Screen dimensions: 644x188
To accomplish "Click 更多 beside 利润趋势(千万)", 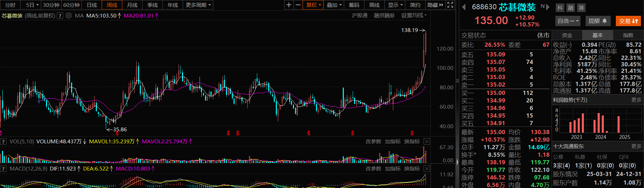I will click(x=636, y=100).
